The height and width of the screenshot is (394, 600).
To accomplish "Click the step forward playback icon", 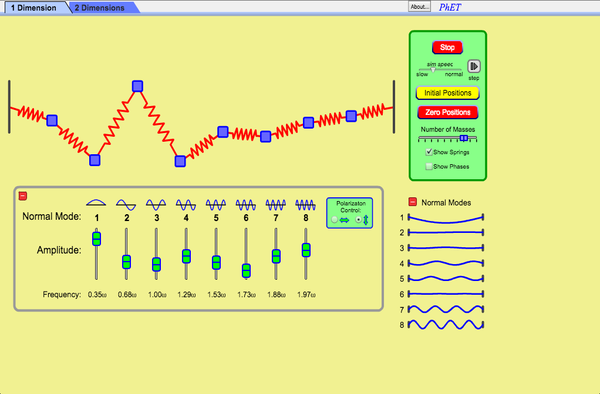I will click(474, 66).
